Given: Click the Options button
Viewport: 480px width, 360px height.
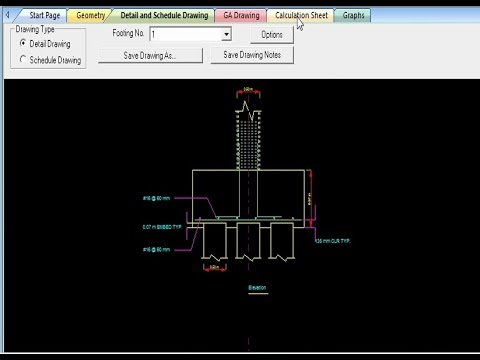Looking at the screenshot, I should click(x=272, y=35).
